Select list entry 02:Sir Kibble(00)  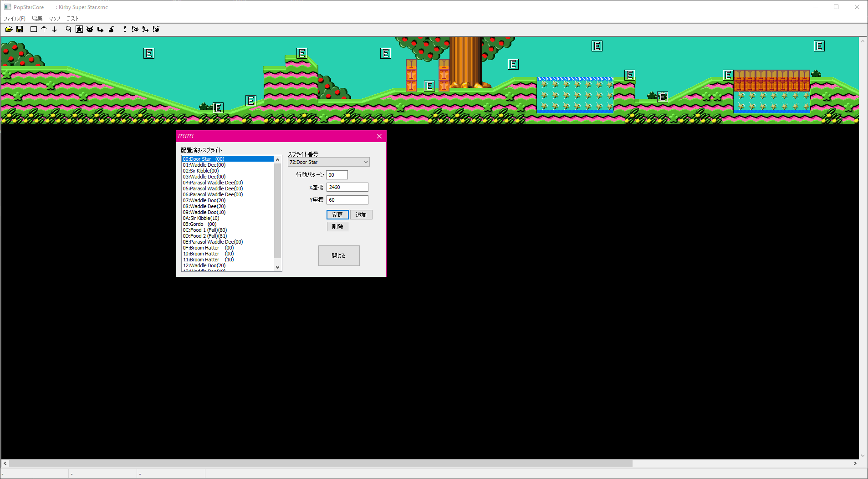click(x=228, y=171)
